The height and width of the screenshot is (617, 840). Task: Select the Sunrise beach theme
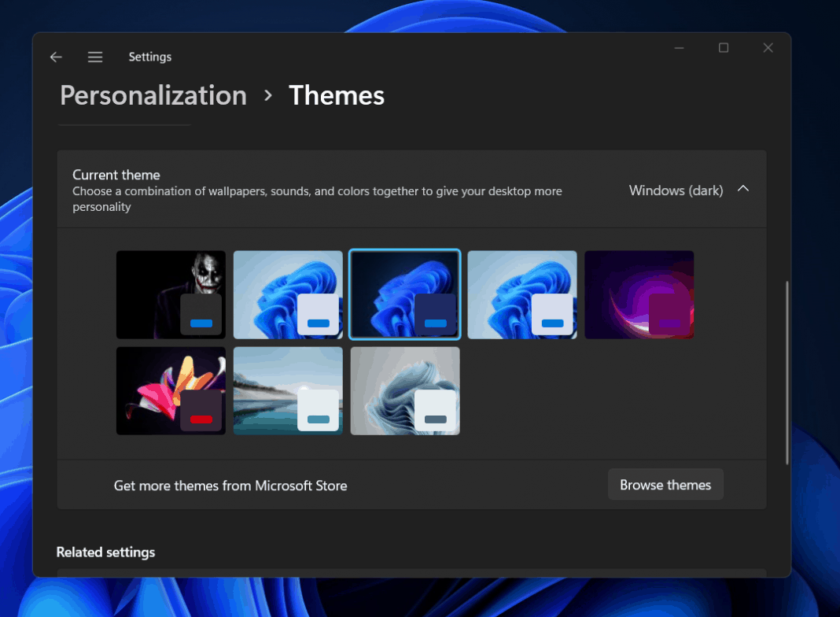tap(288, 390)
